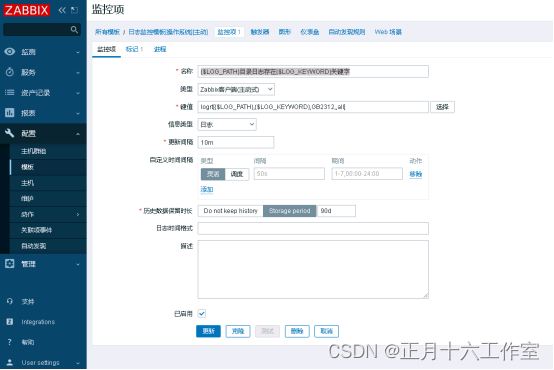Click the list icon for 资产记录
The image size is (554, 370).
10,93
